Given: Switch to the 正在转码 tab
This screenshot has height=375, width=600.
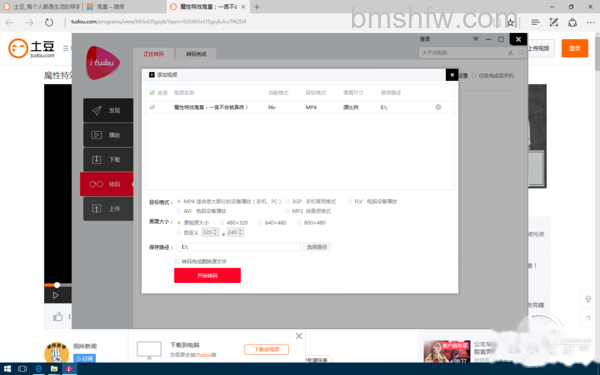Looking at the screenshot, I should pyautogui.click(x=153, y=54).
